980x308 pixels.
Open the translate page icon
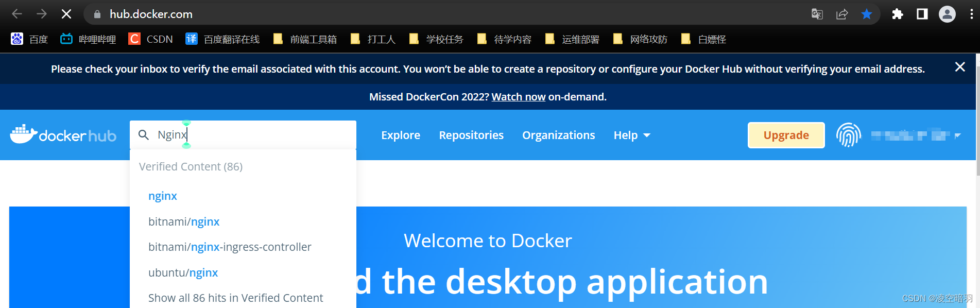pos(817,14)
